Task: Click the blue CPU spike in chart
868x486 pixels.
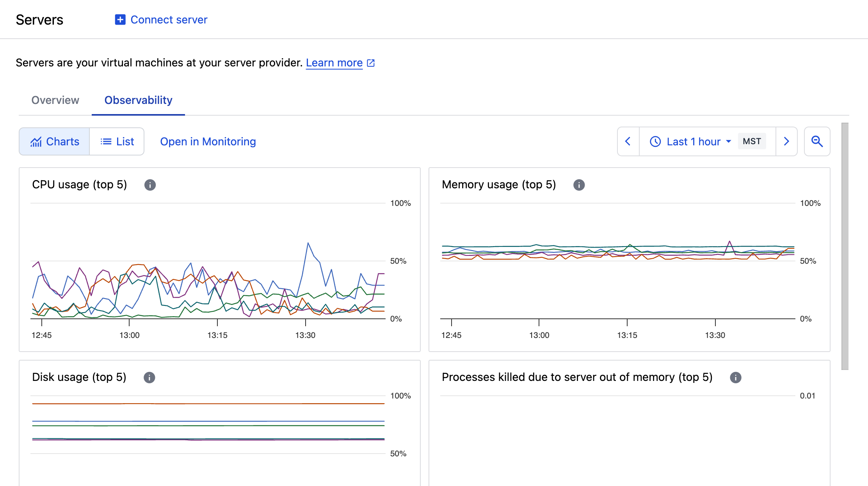Action: [x=308, y=244]
